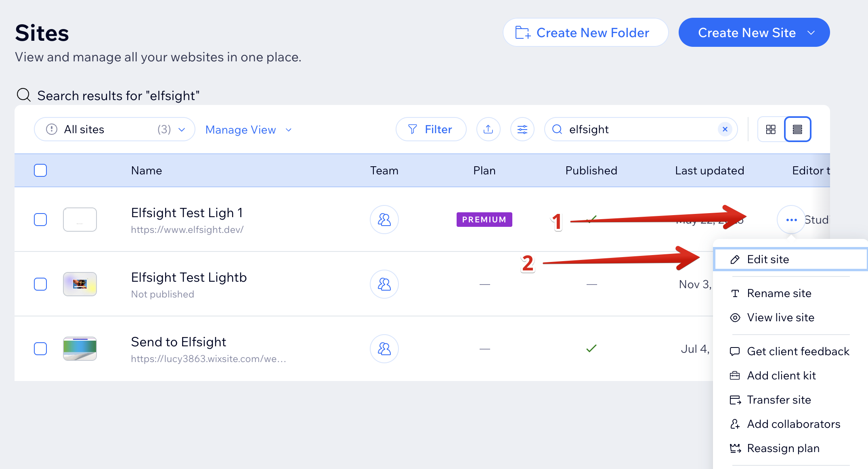Click the Published column header
Screen dimensions: 868x469
click(591, 170)
